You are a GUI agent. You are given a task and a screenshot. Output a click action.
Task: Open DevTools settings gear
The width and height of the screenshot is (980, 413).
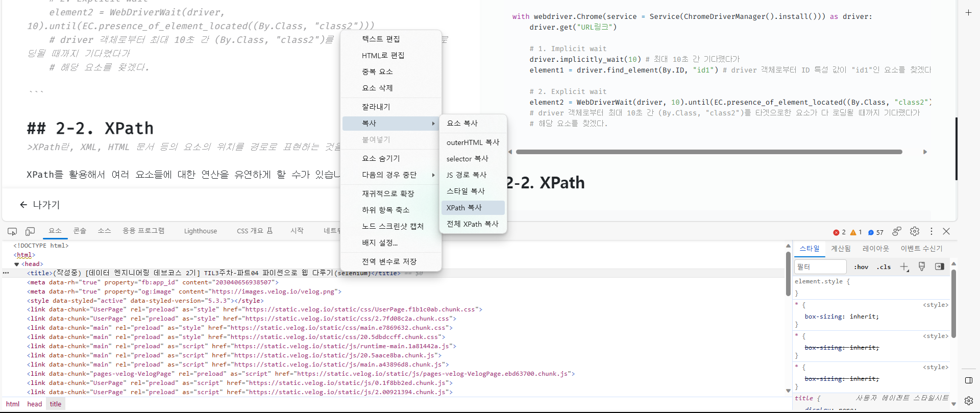pos(915,231)
